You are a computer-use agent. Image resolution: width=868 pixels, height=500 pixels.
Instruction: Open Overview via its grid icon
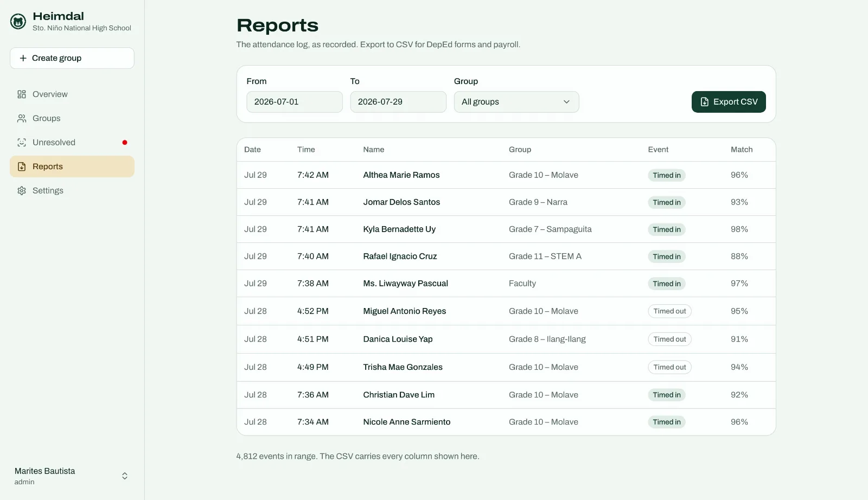22,94
